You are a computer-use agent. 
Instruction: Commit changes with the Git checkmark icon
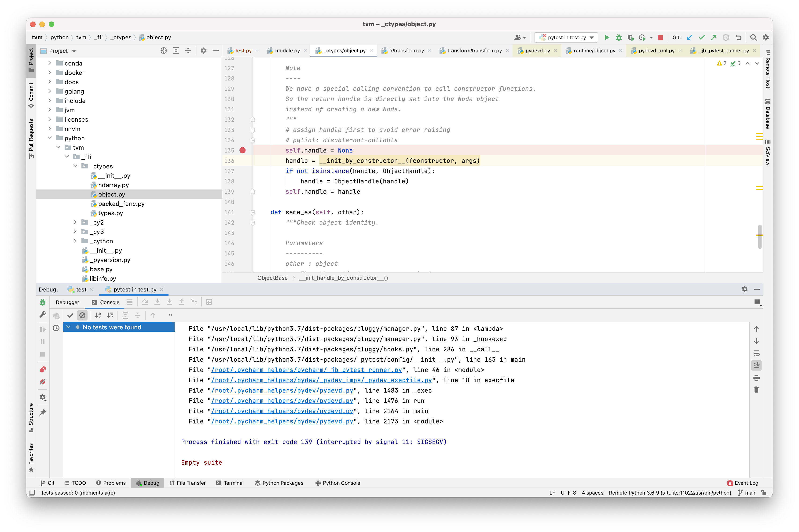coord(702,38)
